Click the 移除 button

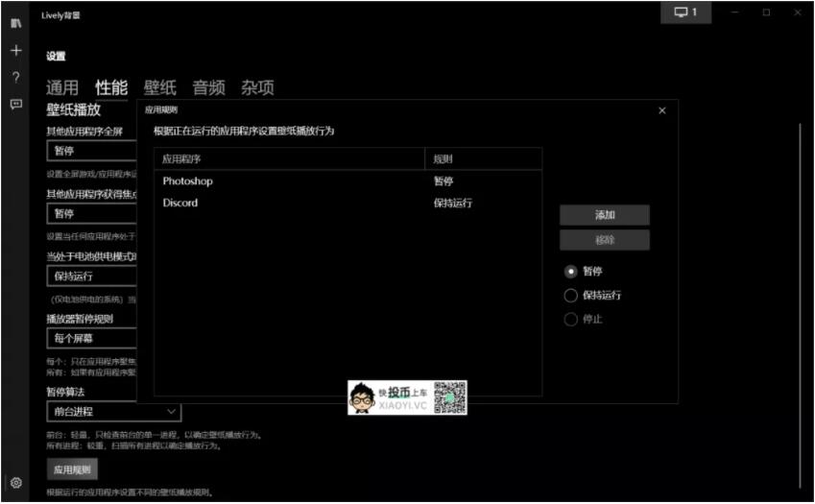coord(605,240)
